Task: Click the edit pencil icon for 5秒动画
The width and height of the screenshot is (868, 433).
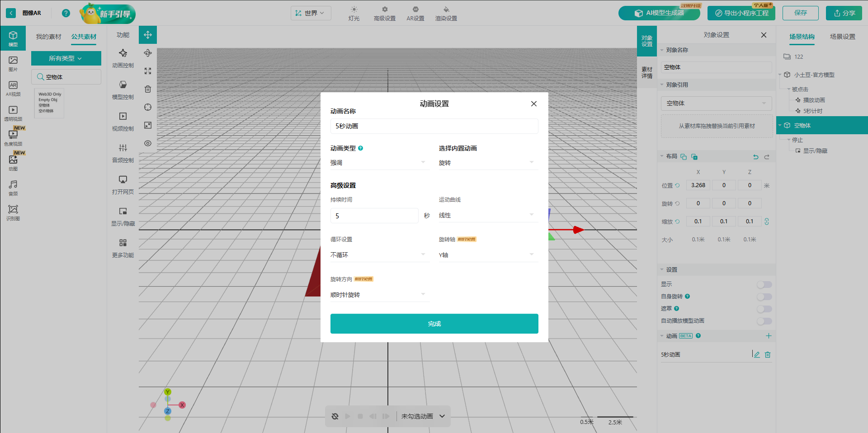Action: click(x=757, y=355)
